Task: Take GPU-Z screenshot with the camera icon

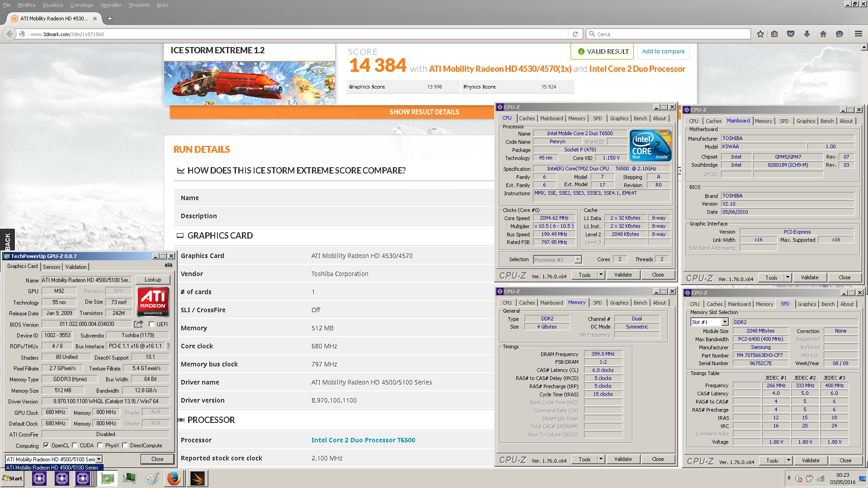Action: pos(169,266)
